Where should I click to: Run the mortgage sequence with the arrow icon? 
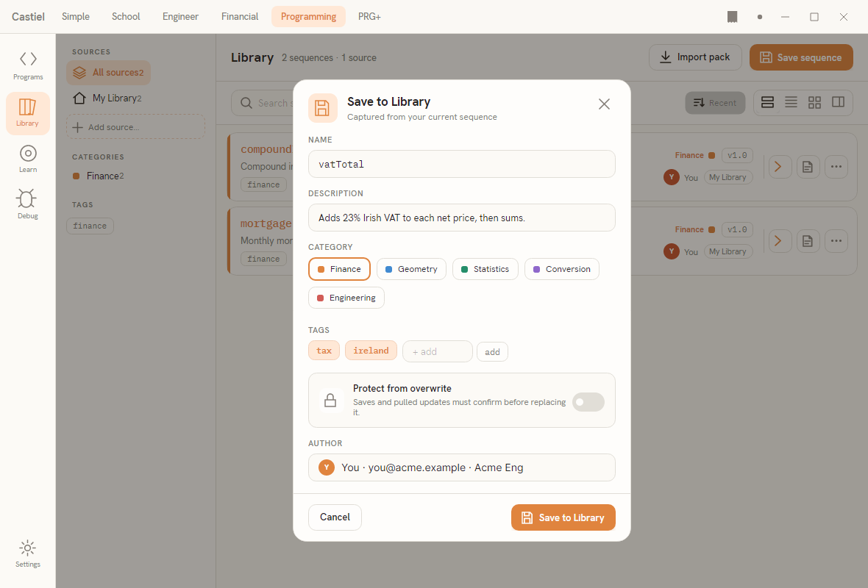point(780,240)
